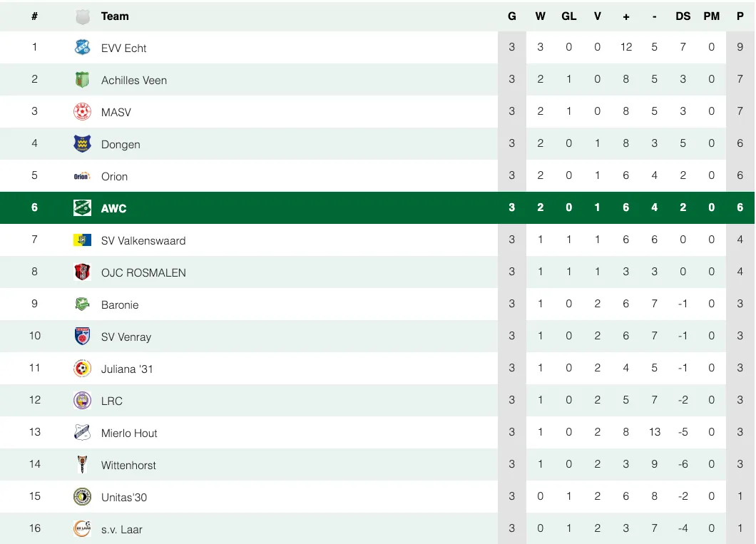Screen dimensions: 756x544
Task: Click the AWC crest in highlighted row
Action: click(83, 207)
